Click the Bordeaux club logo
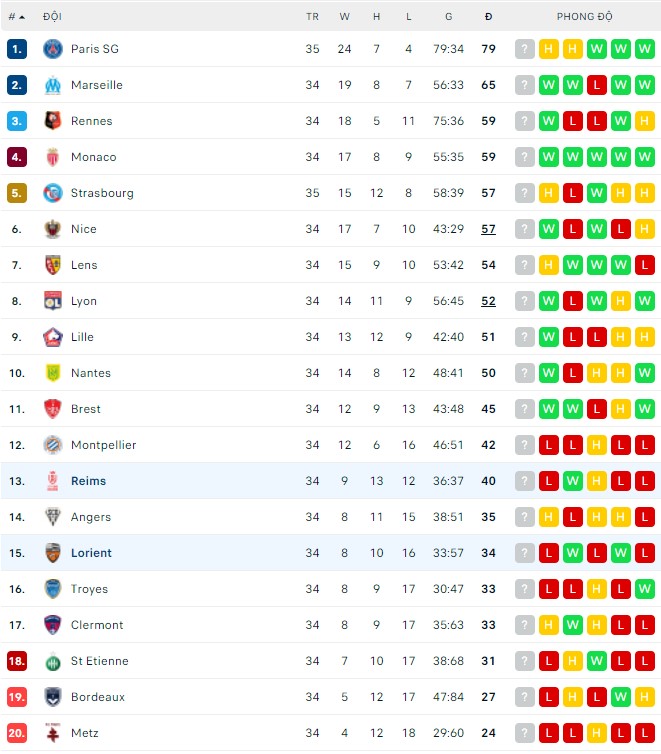This screenshot has height=754, width=661. coord(53,697)
